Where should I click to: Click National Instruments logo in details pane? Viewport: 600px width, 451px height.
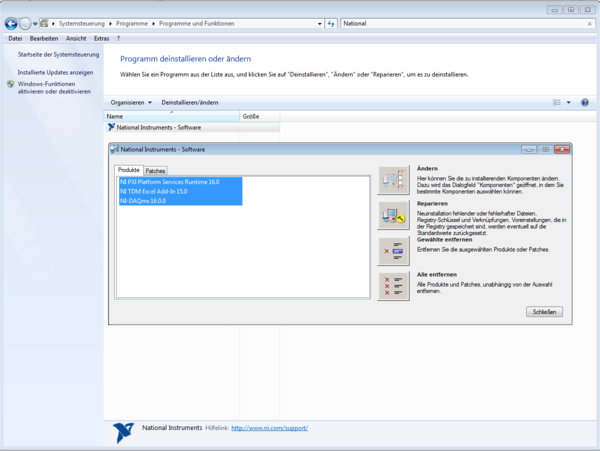[124, 433]
